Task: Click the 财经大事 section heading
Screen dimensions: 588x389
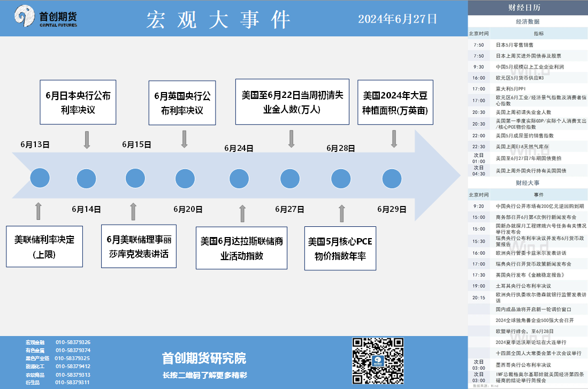Action: [528, 183]
